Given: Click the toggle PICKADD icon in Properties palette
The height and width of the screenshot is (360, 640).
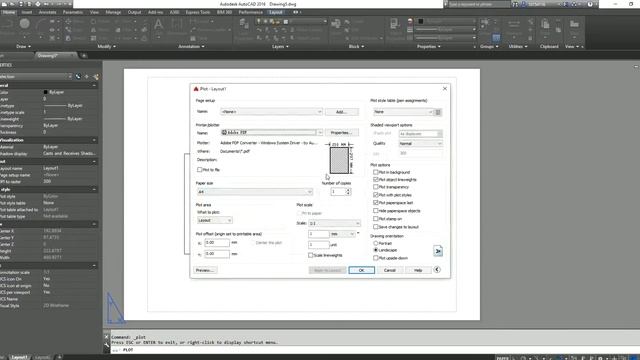Looking at the screenshot, I should [78, 77].
